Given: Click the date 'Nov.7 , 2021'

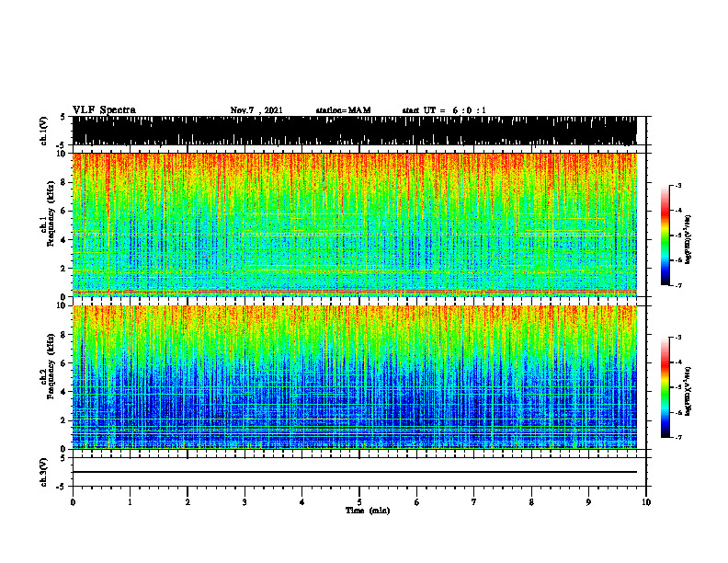Looking at the screenshot, I should click(256, 110).
